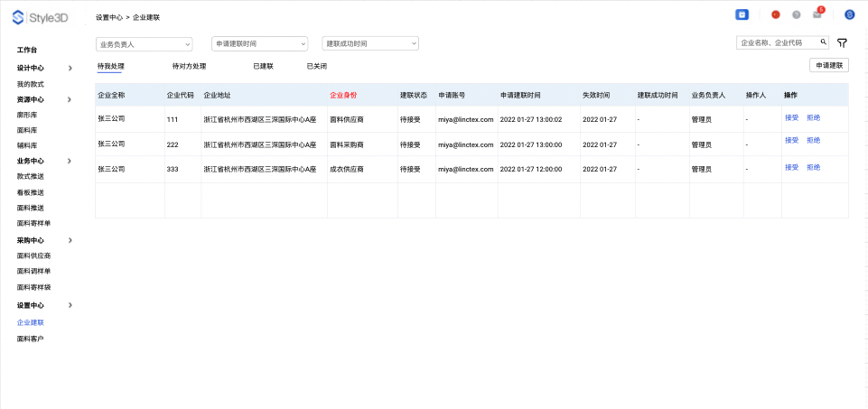Open the help question mark icon
The image size is (868, 409).
pyautogui.click(x=796, y=14)
